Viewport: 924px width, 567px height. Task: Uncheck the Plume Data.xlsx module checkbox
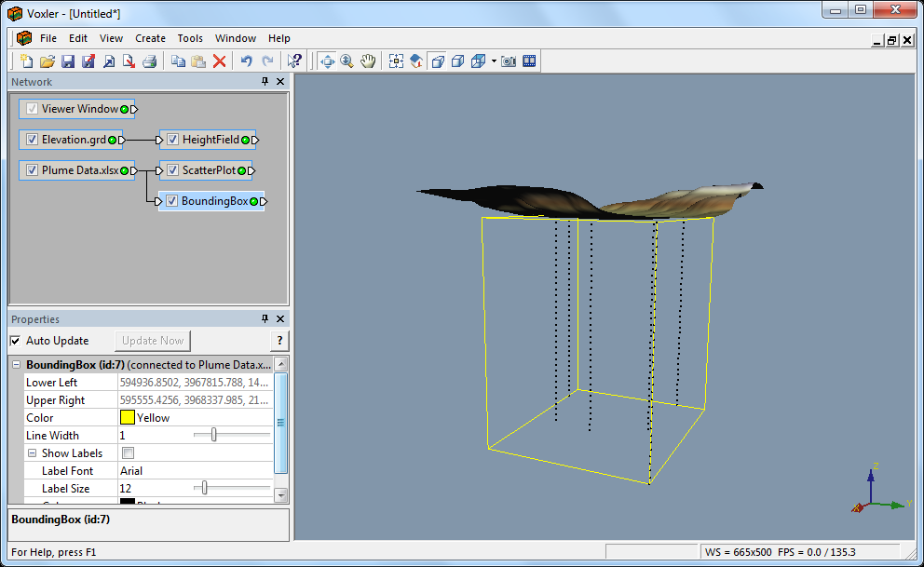click(x=32, y=170)
